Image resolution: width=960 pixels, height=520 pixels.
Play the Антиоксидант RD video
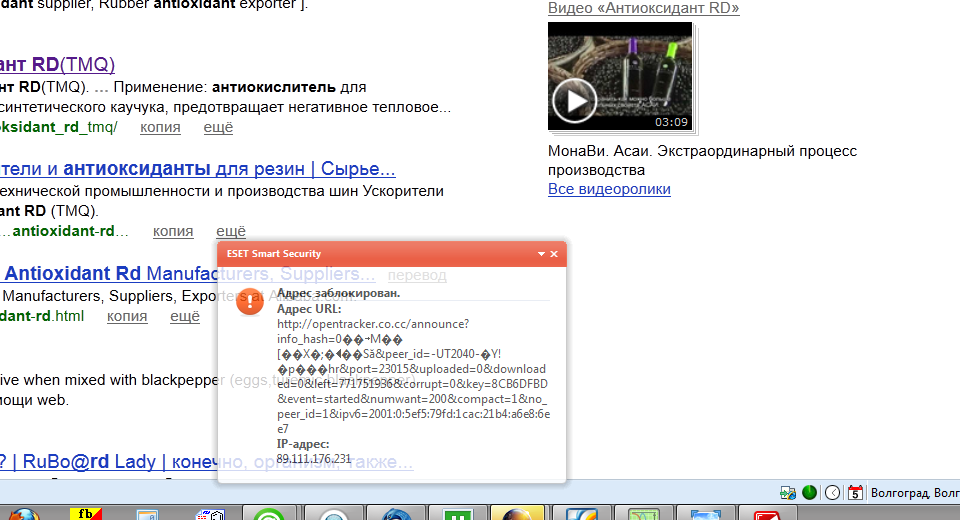click(575, 100)
